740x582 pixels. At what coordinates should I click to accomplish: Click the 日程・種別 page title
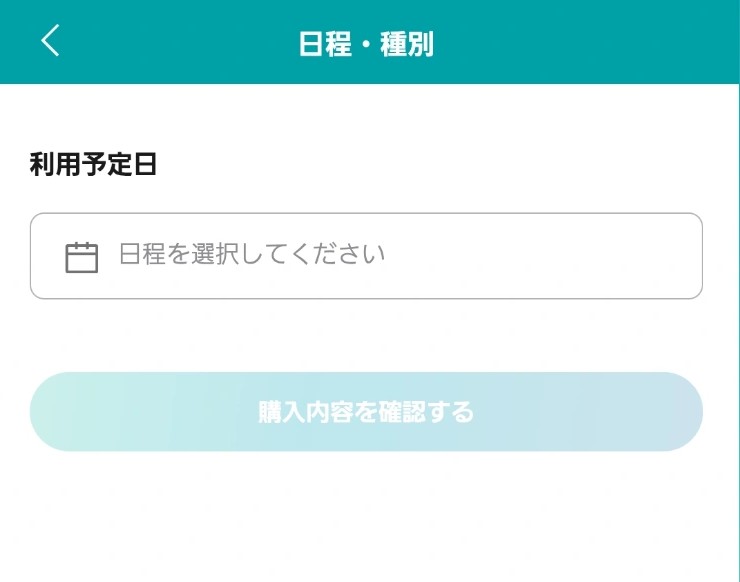click(x=366, y=44)
